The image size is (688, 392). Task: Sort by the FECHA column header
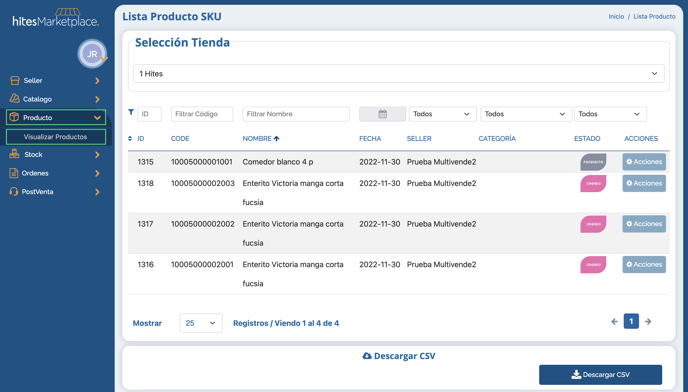(370, 138)
